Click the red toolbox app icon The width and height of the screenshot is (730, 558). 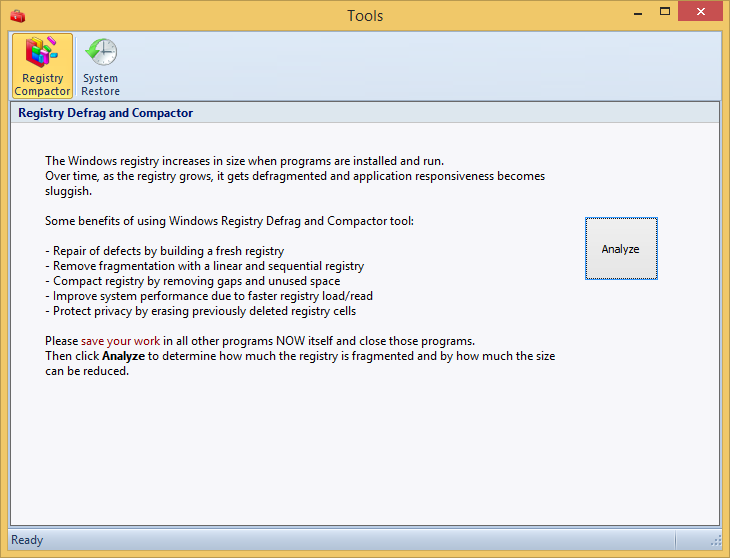18,16
